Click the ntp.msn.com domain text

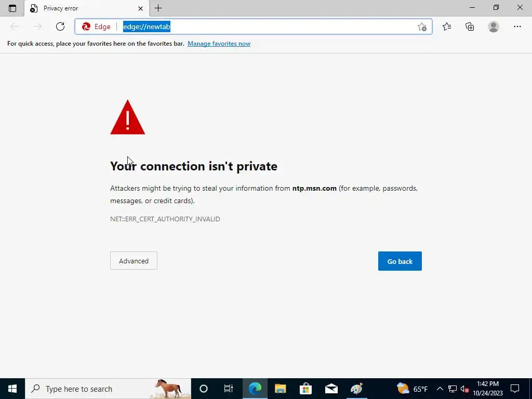coord(314,188)
